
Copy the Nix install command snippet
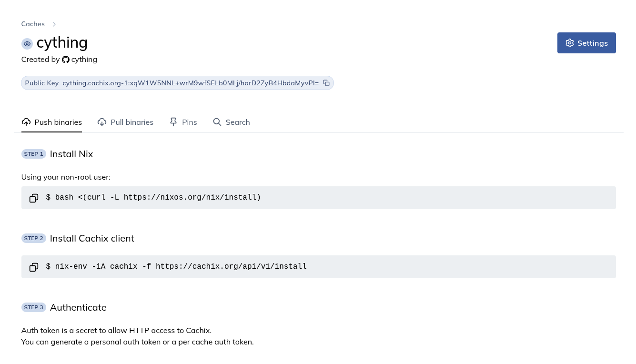point(33,198)
